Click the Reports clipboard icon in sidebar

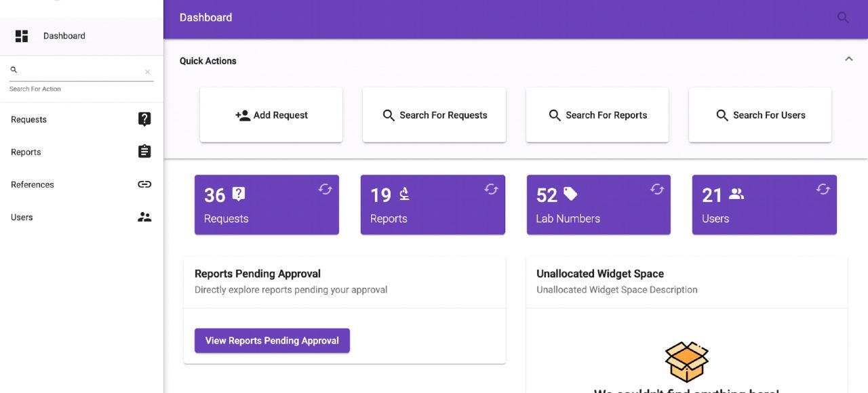tap(144, 152)
